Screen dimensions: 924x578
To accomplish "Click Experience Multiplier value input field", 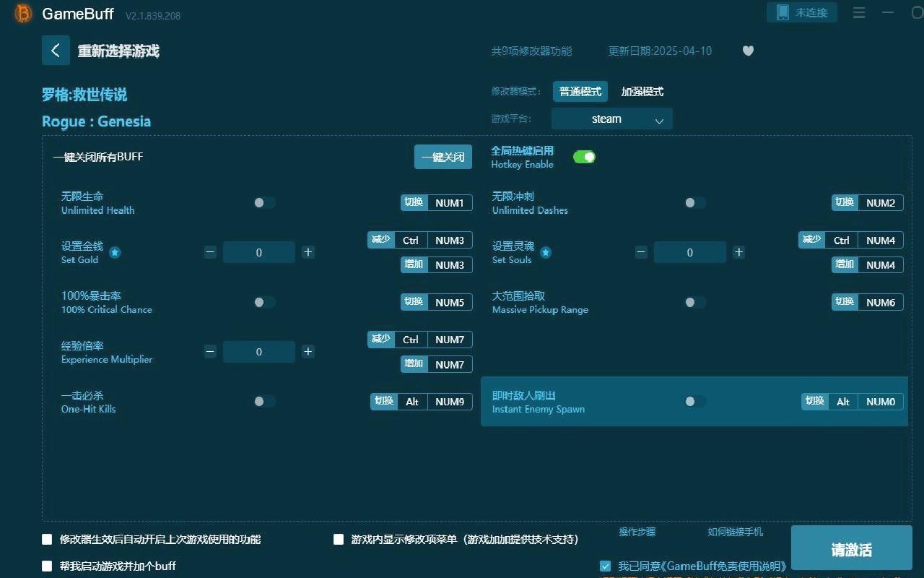I will pyautogui.click(x=259, y=352).
